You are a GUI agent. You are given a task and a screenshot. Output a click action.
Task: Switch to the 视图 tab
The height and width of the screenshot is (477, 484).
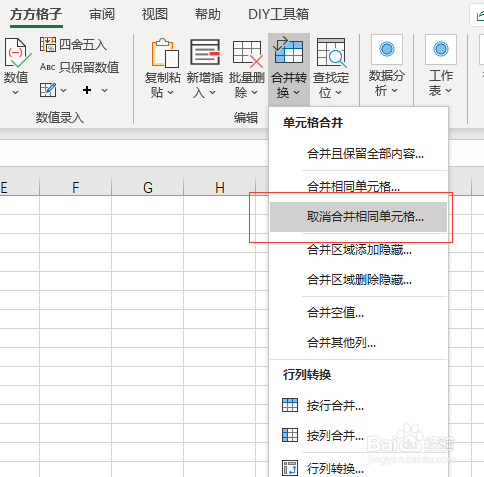click(x=155, y=14)
